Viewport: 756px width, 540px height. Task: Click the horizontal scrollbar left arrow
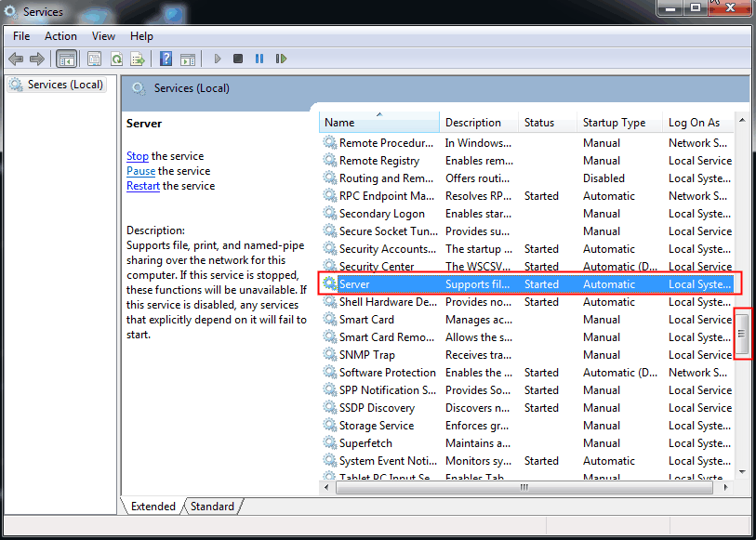[326, 488]
